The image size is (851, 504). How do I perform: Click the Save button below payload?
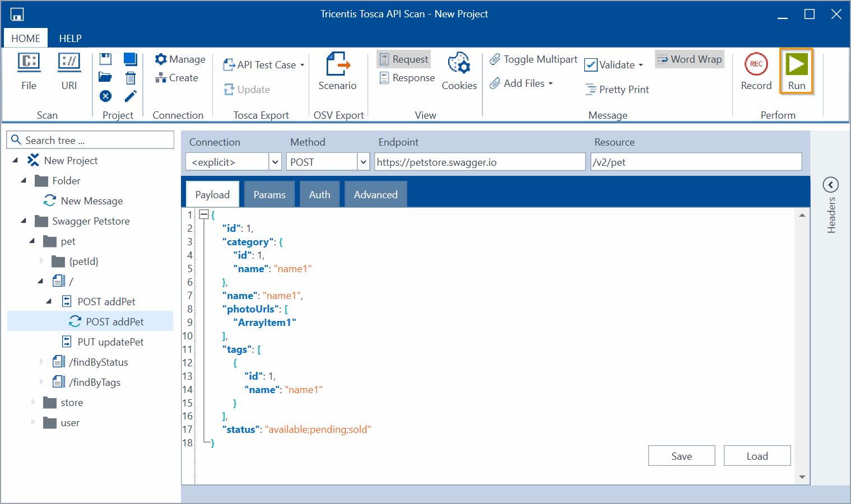(x=681, y=456)
